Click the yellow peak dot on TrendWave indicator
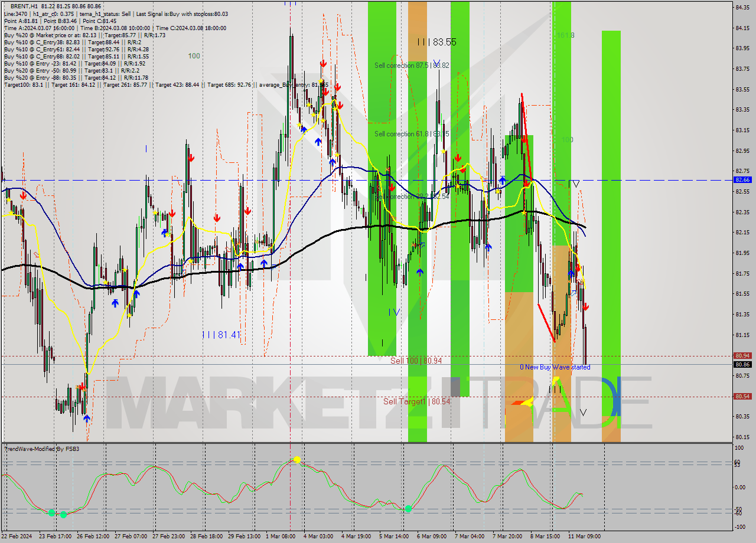The image size is (756, 543). 297,459
